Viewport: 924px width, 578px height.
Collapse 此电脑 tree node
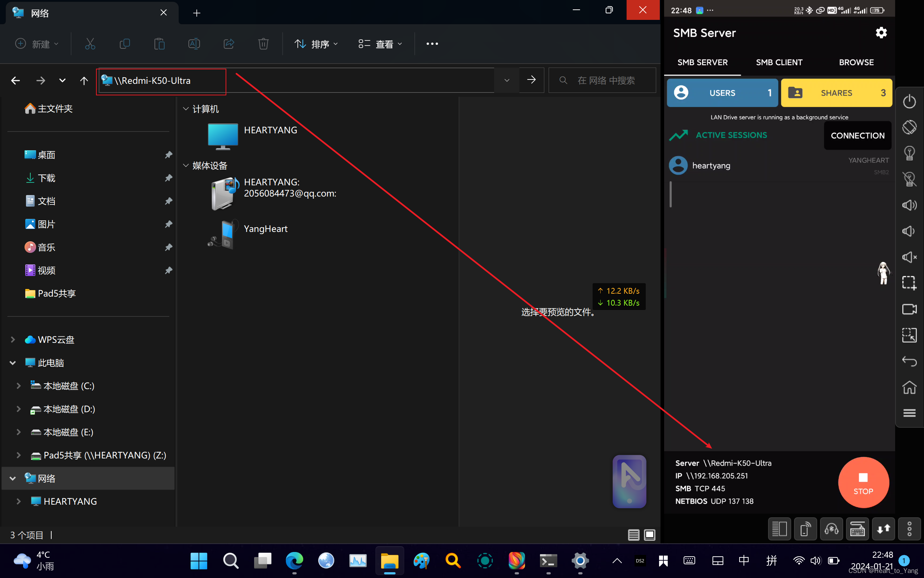(13, 363)
